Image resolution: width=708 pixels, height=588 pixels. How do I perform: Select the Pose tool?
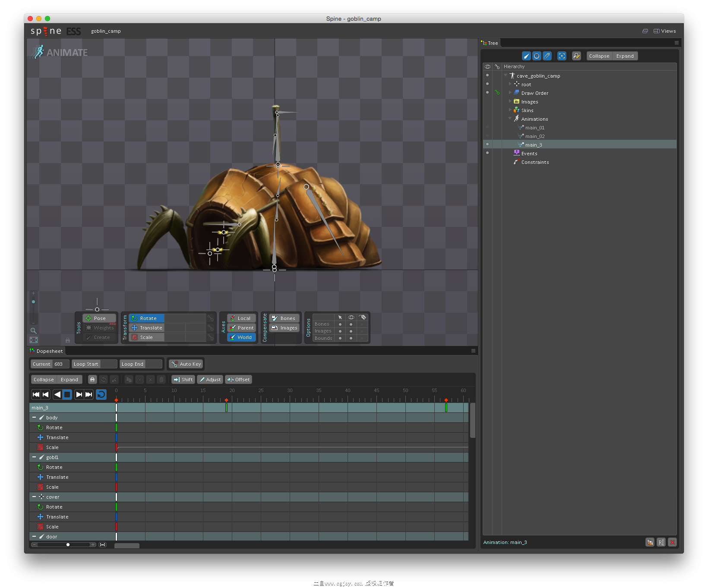pyautogui.click(x=99, y=318)
